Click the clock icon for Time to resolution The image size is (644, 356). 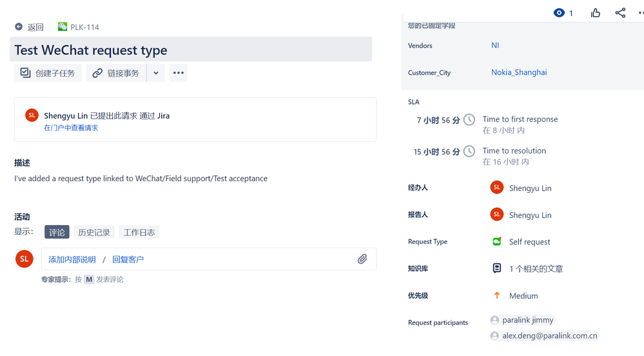[469, 152]
